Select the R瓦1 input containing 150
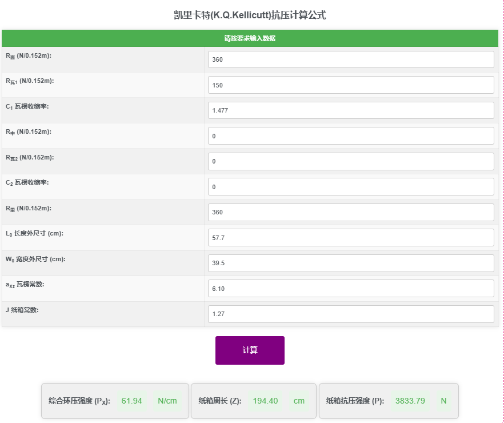The height and width of the screenshot is (423, 504). click(x=350, y=85)
